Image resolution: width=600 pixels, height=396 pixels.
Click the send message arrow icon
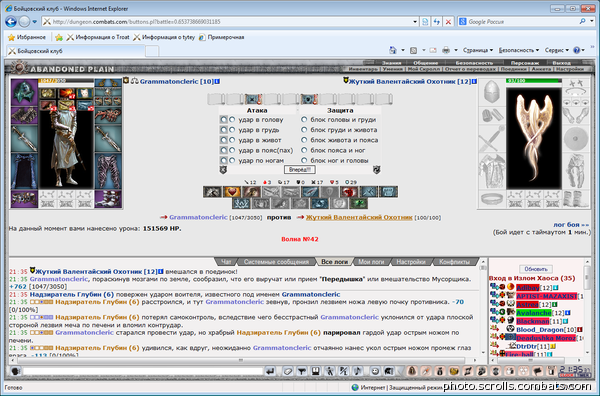pyautogui.click(x=270, y=371)
